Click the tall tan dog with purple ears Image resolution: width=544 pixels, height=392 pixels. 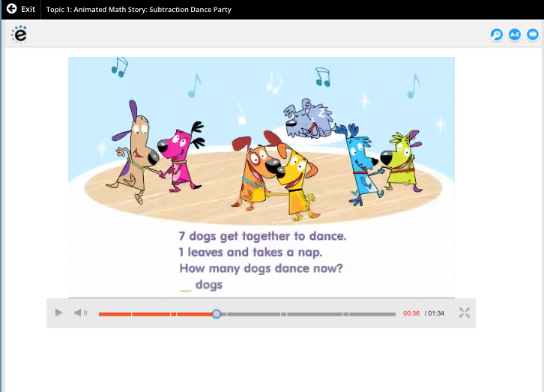point(134,153)
